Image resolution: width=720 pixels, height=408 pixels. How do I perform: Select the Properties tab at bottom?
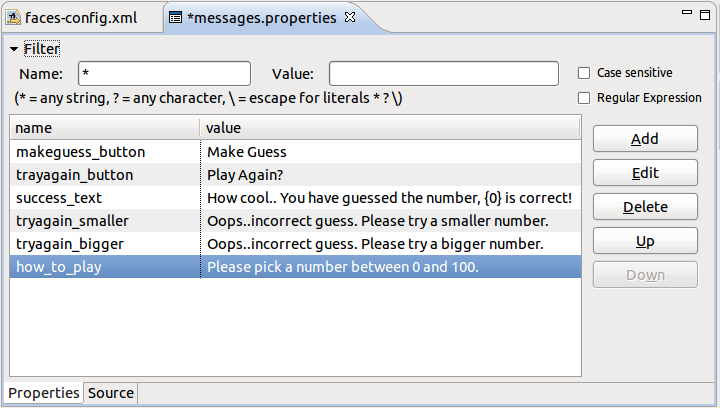(44, 393)
